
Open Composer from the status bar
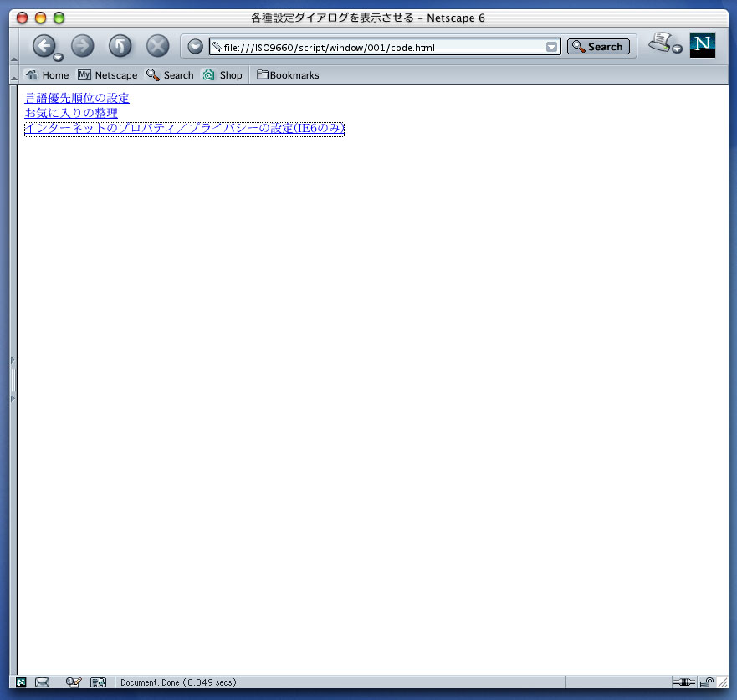pos(74,682)
